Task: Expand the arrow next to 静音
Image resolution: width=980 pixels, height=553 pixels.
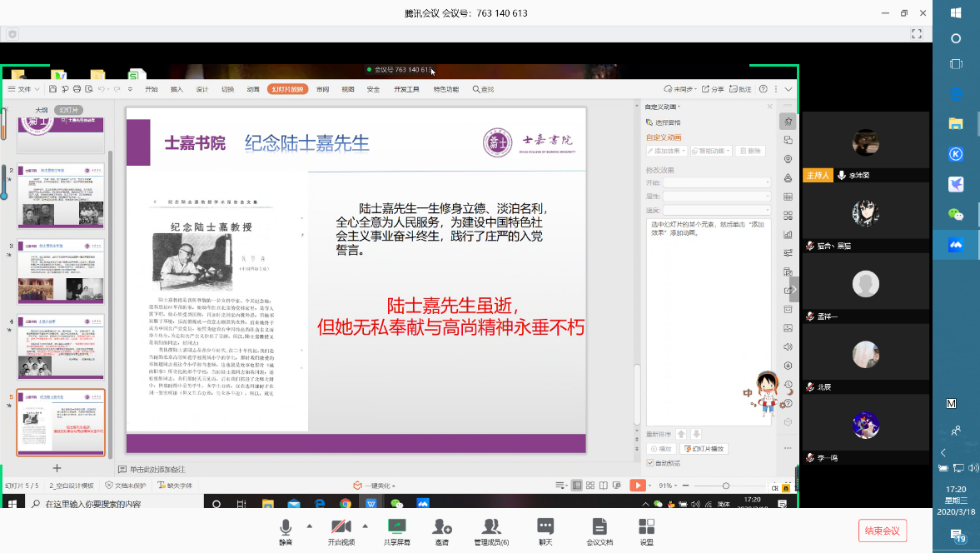Action: click(x=310, y=526)
